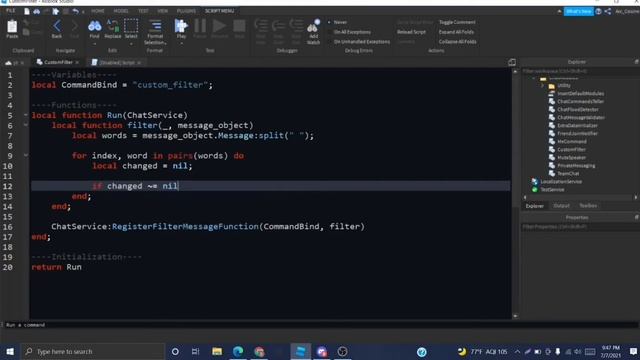Open Chrome from the taskbar
Viewport: 640px width, 360px height.
[x=259, y=351]
